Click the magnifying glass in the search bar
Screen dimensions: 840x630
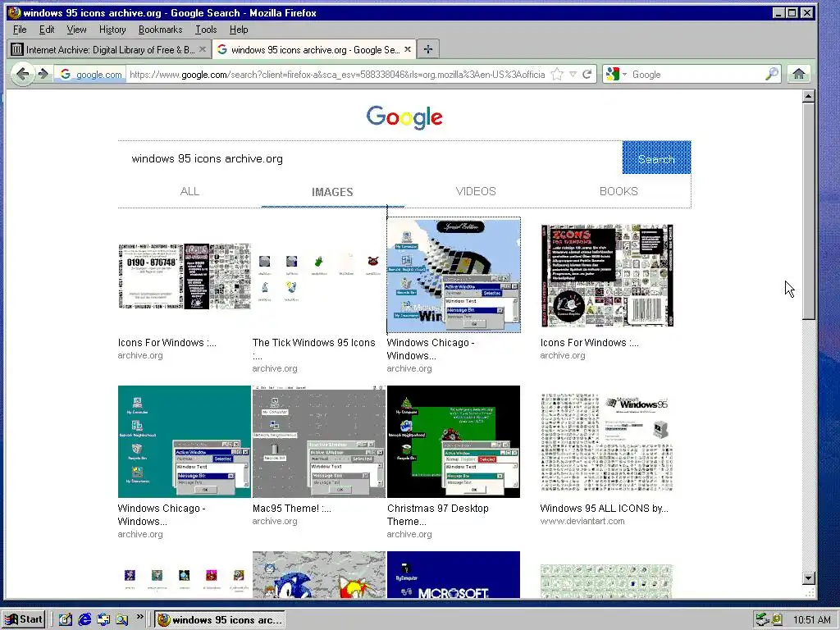pyautogui.click(x=771, y=74)
